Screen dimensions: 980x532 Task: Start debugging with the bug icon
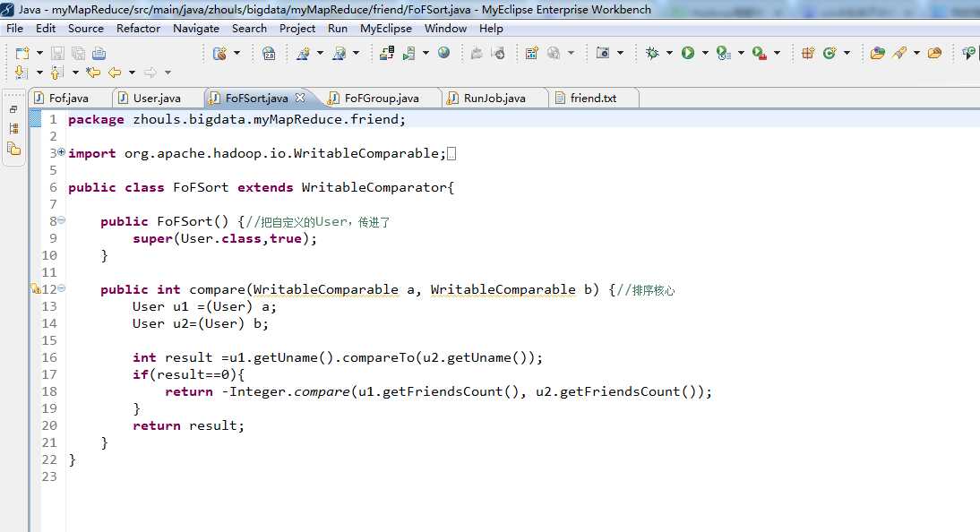652,53
